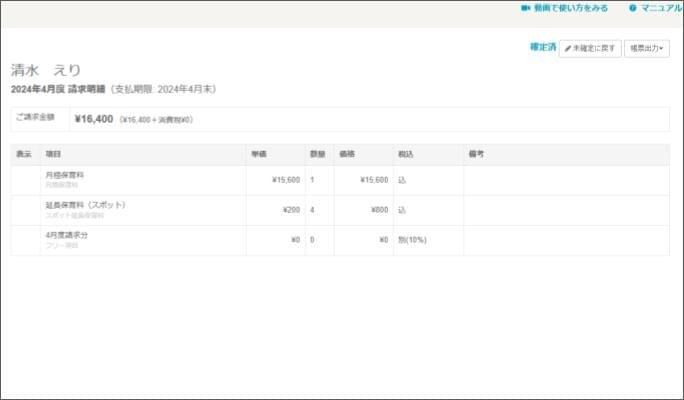The image size is (684, 400).
Task: Select the 4月度請求分 line item
Action: (x=67, y=235)
